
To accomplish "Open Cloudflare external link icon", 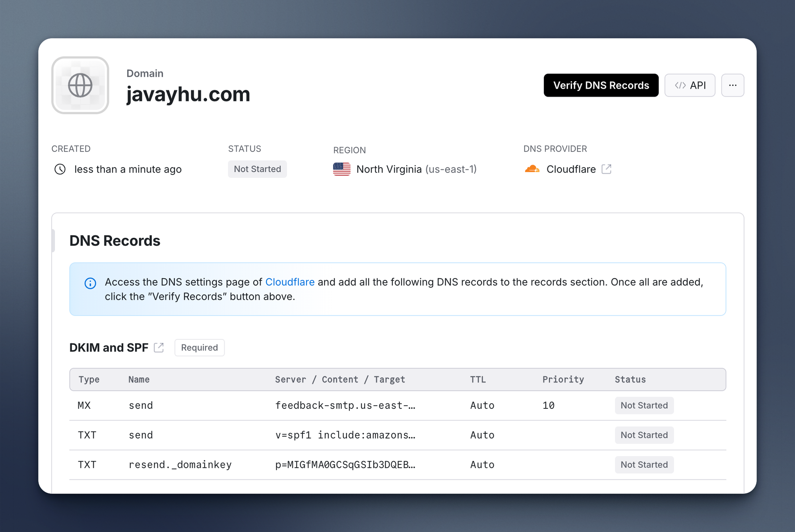I will tap(606, 169).
